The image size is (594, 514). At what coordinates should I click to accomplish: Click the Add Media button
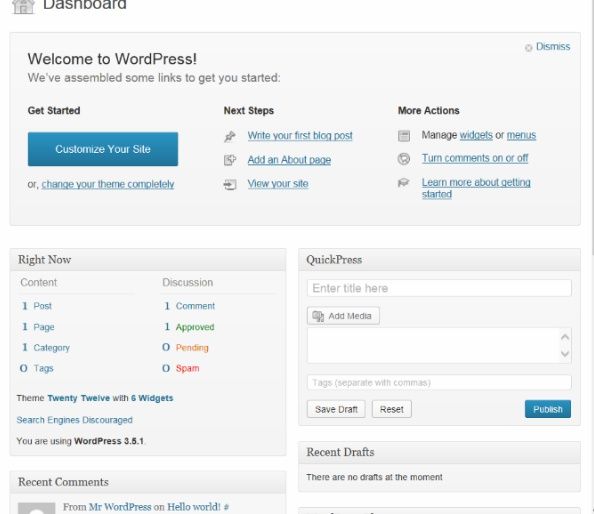pos(343,316)
